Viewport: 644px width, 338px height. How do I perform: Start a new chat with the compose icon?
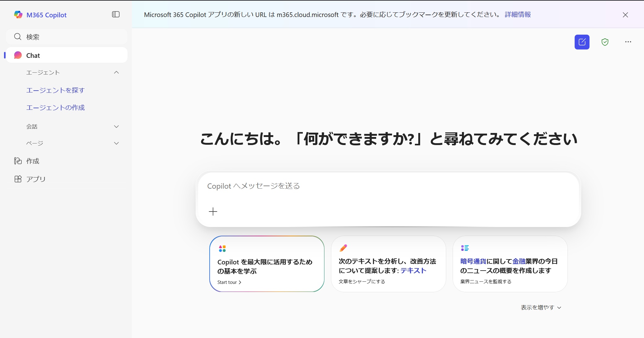click(582, 42)
